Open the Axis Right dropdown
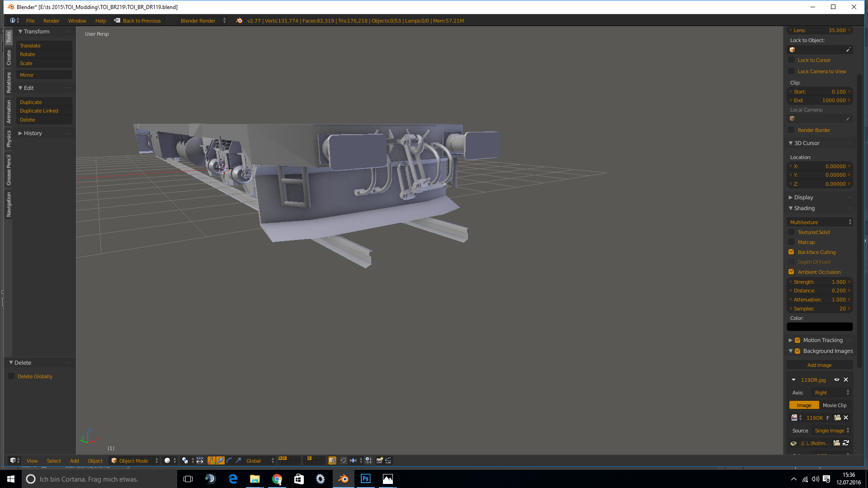 pos(831,393)
